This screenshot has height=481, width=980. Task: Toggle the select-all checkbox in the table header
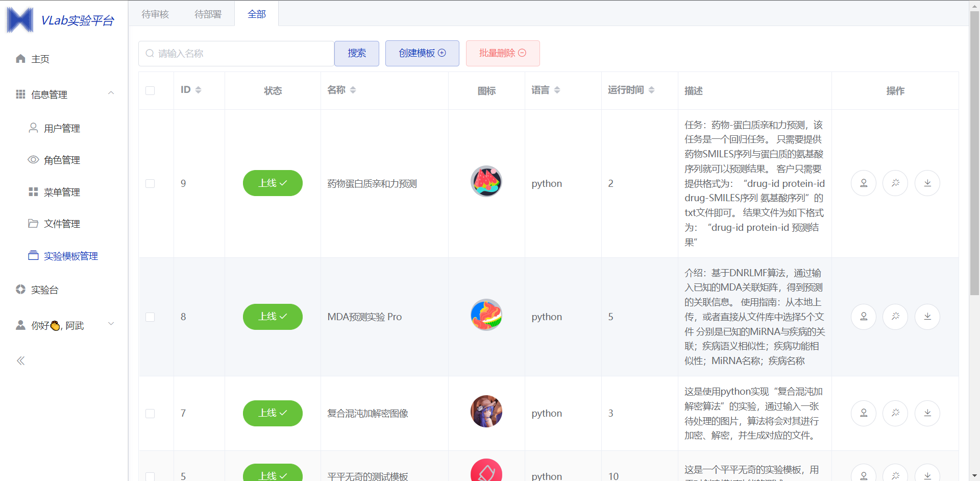pyautogui.click(x=150, y=90)
